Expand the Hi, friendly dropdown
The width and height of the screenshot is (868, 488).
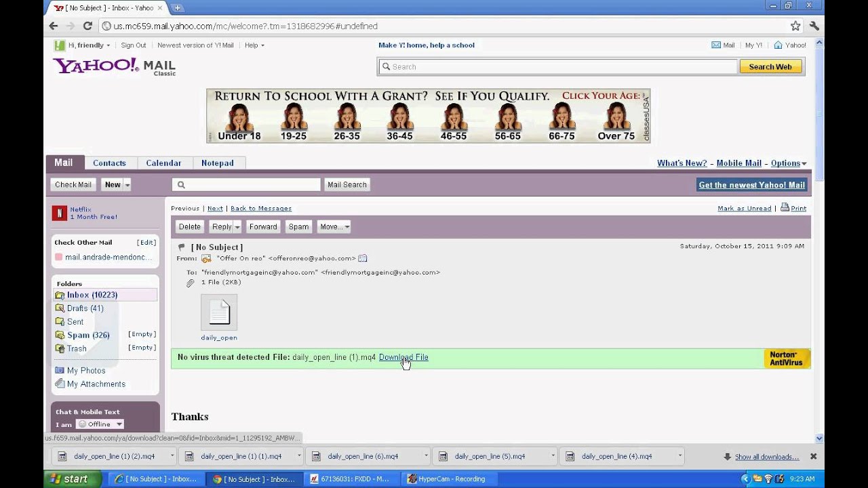click(x=108, y=45)
